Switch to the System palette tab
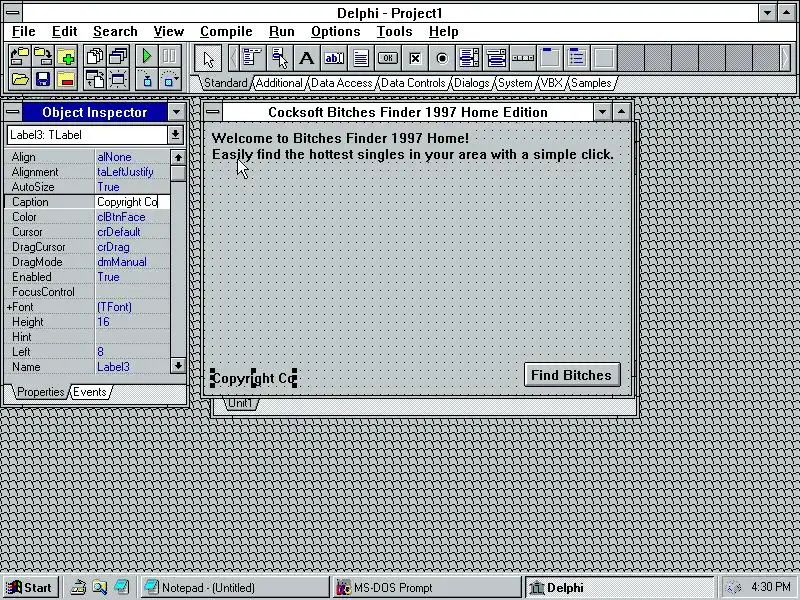 515,83
